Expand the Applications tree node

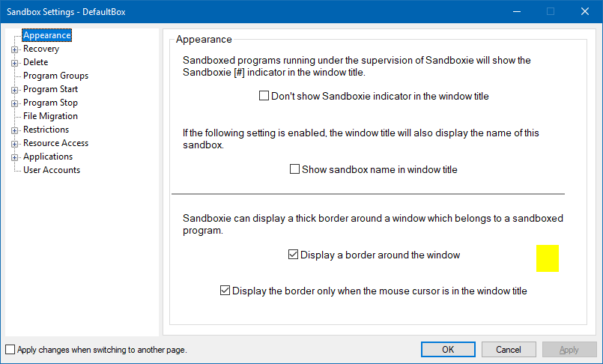[14, 157]
